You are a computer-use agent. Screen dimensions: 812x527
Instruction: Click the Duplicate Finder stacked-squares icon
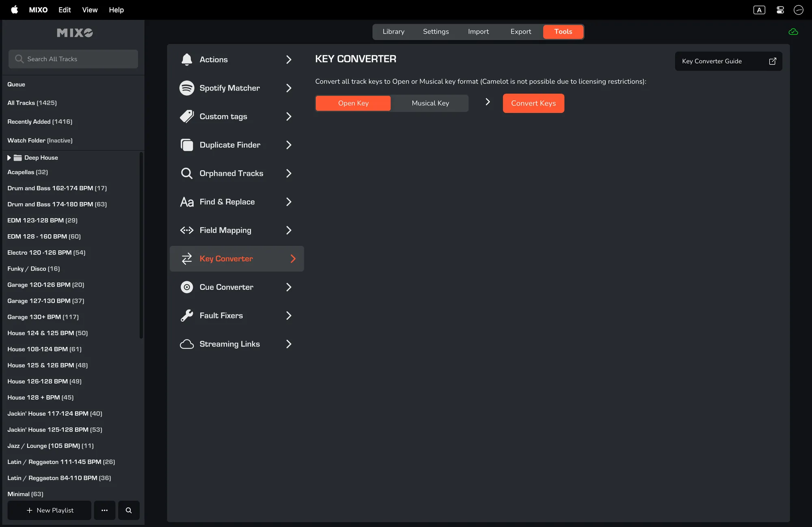[187, 145]
